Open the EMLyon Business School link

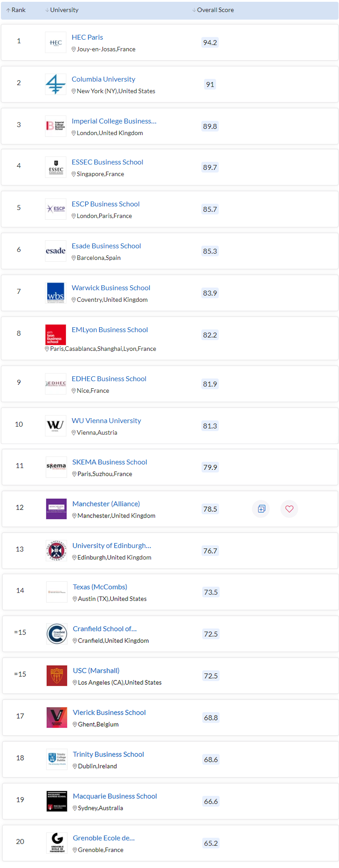click(x=110, y=329)
